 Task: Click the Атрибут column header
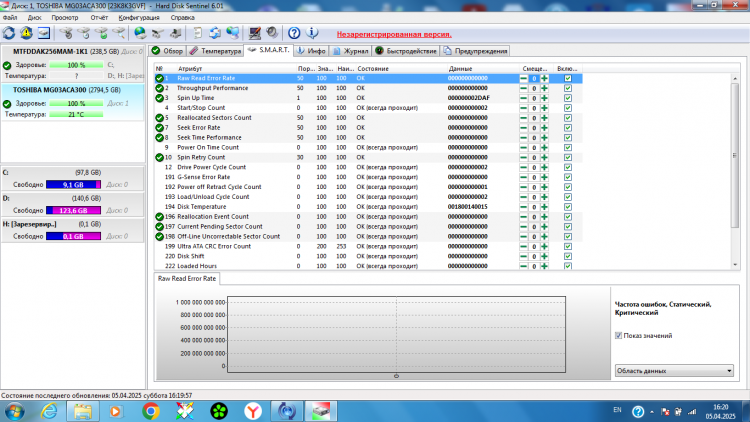190,68
